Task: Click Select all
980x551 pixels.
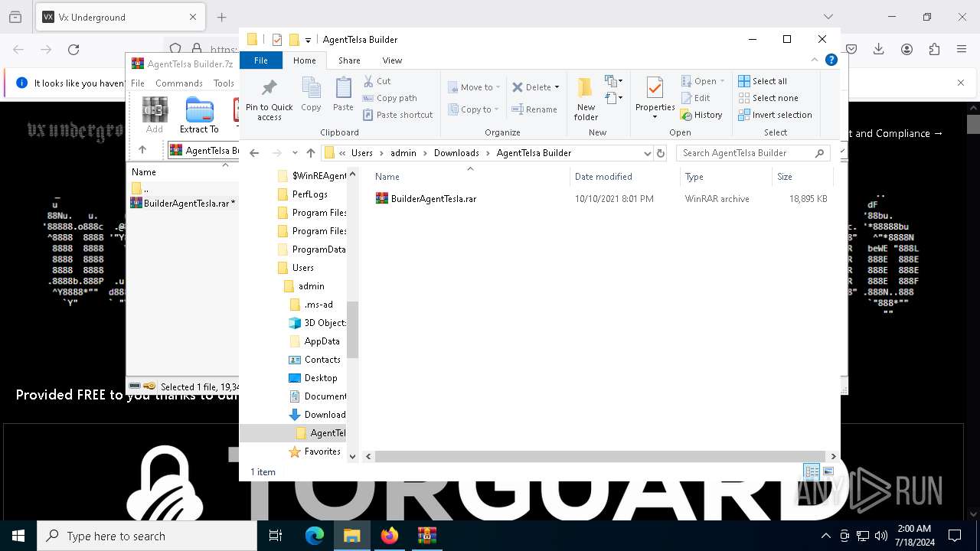Action: 763,81
